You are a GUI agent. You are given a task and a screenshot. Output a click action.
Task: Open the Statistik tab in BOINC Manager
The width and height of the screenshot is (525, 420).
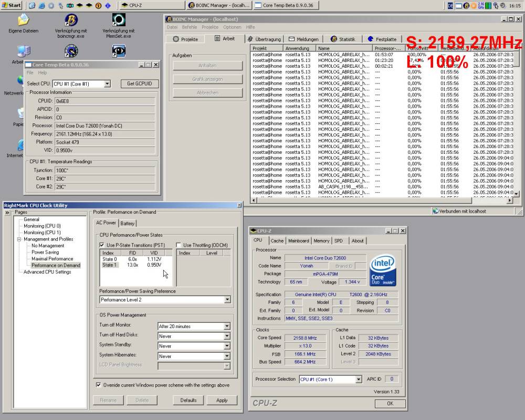click(343, 39)
